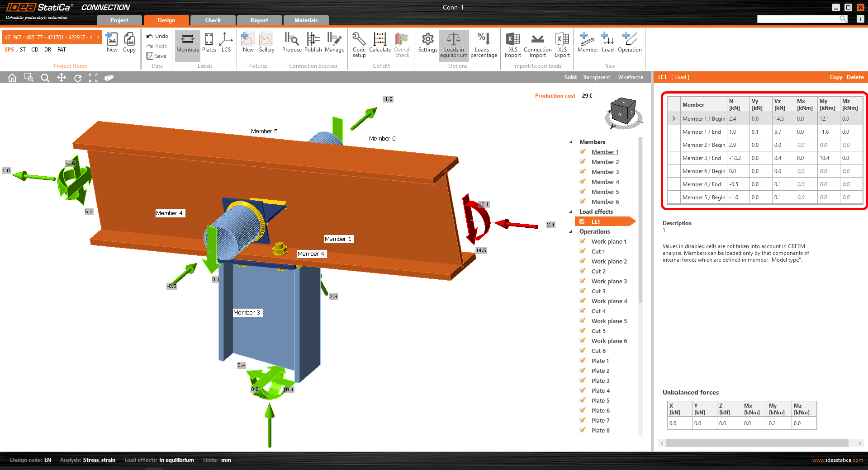Click the Loads in equilibrium option
Viewport: 868px width, 470px height.
coord(453,44)
